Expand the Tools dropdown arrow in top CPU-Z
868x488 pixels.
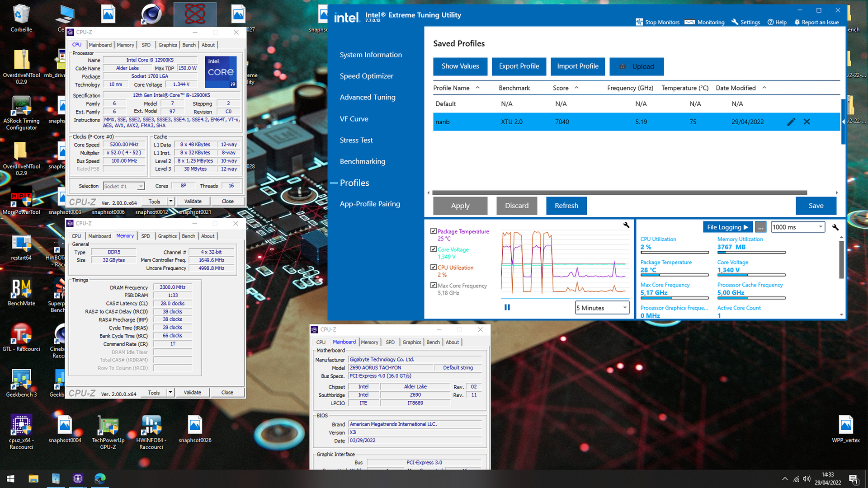(x=170, y=201)
